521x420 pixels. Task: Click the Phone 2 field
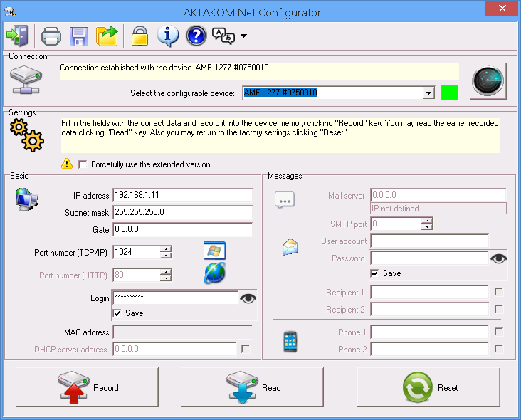point(430,349)
